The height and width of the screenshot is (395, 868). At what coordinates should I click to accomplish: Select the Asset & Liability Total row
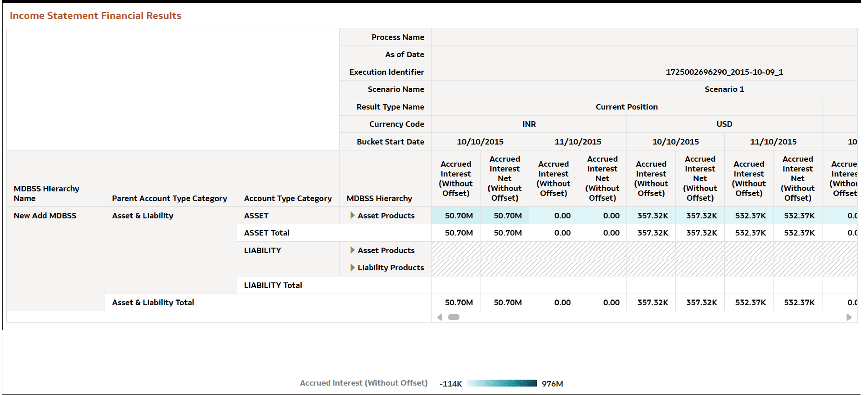153,302
